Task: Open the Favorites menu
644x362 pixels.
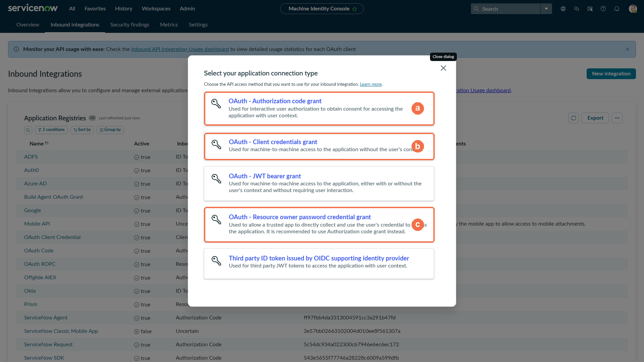Action: coord(95,9)
